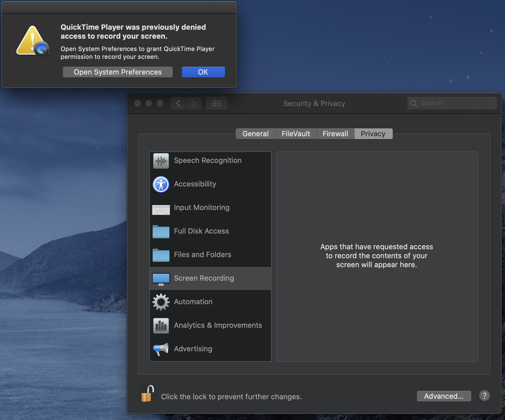505x420 pixels.
Task: Click the Files and Folders folder icon
Action: pos(161,255)
